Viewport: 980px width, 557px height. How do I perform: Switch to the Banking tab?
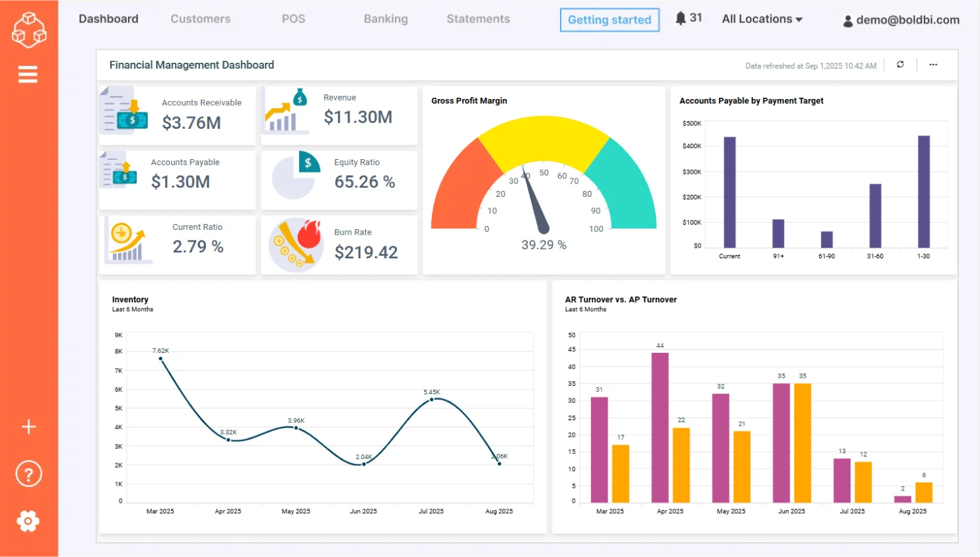click(386, 19)
